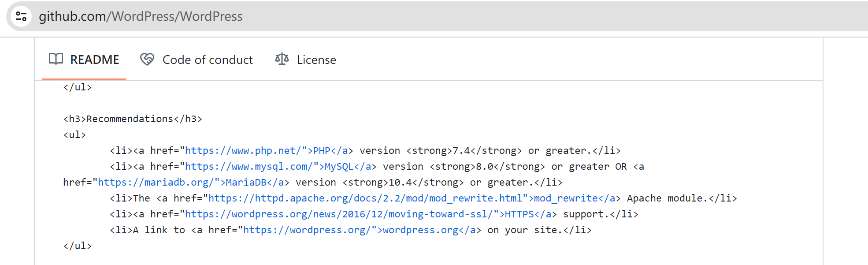This screenshot has width=868, height=265.
Task: Click the site information icon in address bar
Action: tap(21, 16)
